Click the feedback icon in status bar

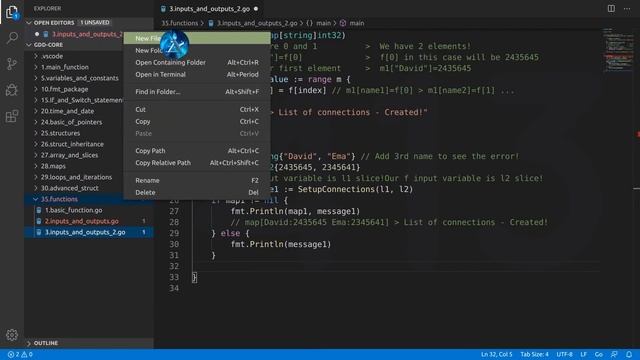click(614, 354)
